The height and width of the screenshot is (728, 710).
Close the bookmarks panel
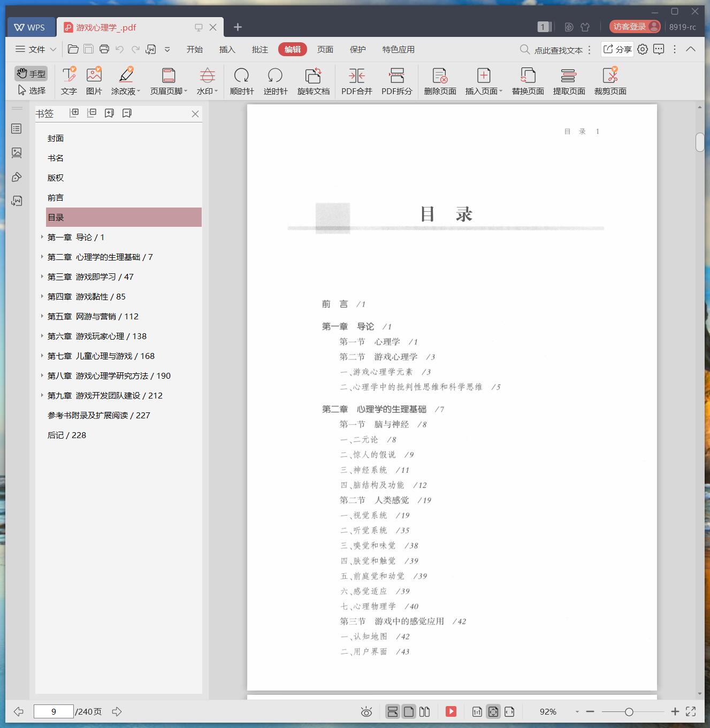tap(195, 114)
